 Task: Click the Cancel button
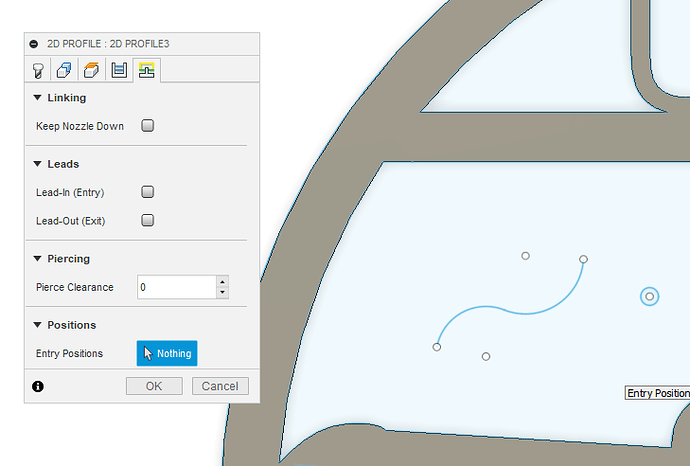(x=220, y=386)
